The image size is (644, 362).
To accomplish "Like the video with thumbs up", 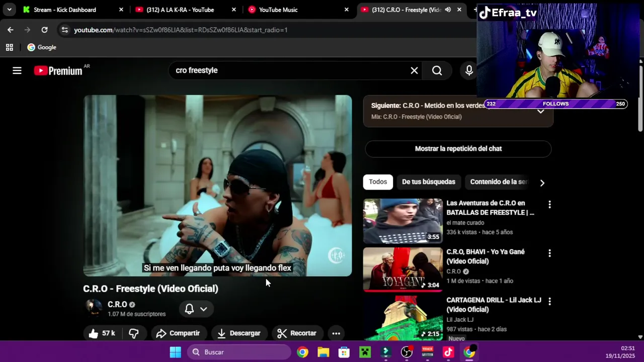I will tap(102, 333).
